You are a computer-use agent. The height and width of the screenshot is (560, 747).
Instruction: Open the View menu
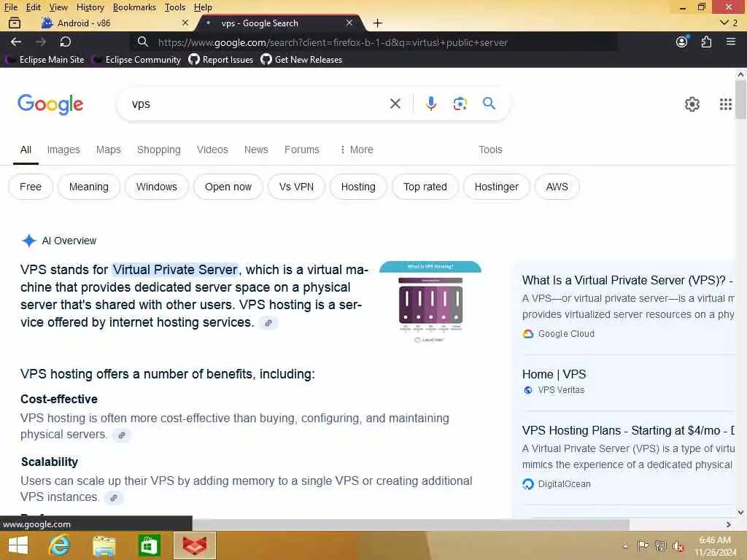[58, 7]
